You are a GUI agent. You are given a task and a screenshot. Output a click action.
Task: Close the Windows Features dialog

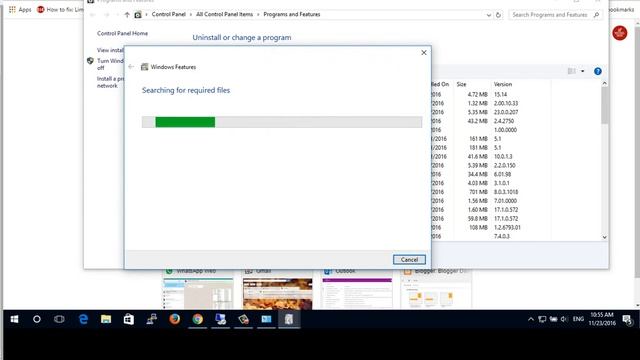(424, 53)
